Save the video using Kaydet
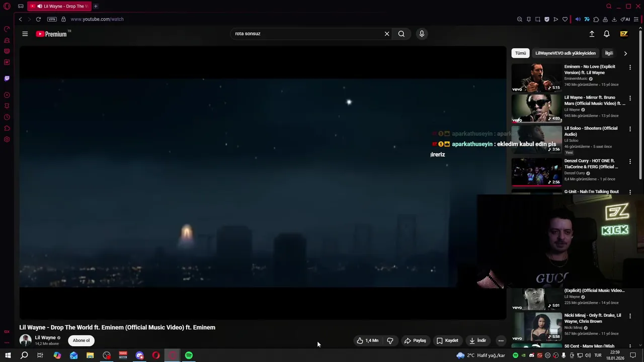Image resolution: width=644 pixels, height=362 pixels. tap(447, 340)
